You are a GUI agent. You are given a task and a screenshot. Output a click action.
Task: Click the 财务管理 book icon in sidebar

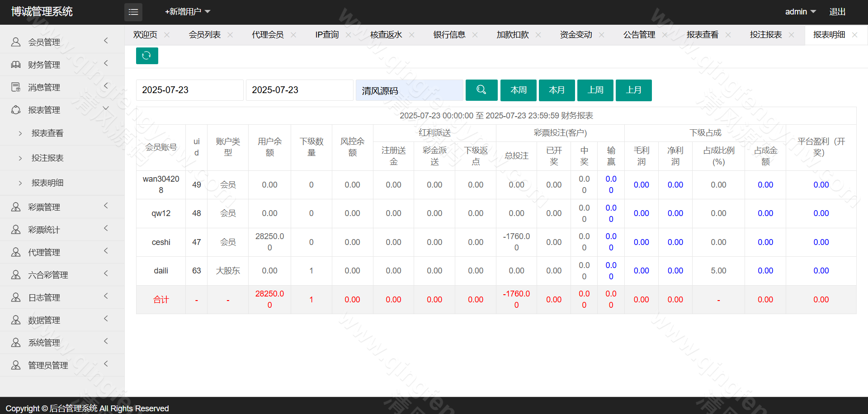(x=16, y=65)
